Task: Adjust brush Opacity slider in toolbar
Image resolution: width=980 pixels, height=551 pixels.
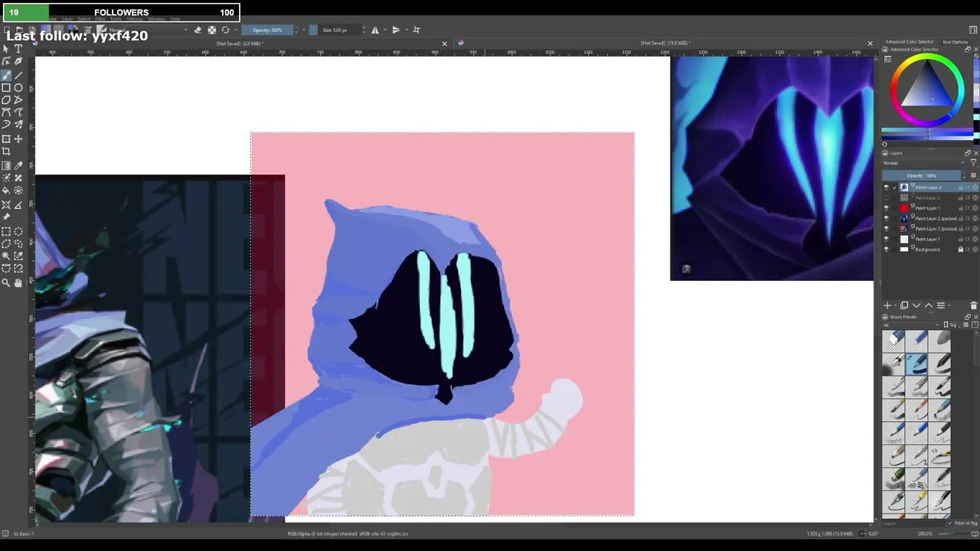Action: 267,30
